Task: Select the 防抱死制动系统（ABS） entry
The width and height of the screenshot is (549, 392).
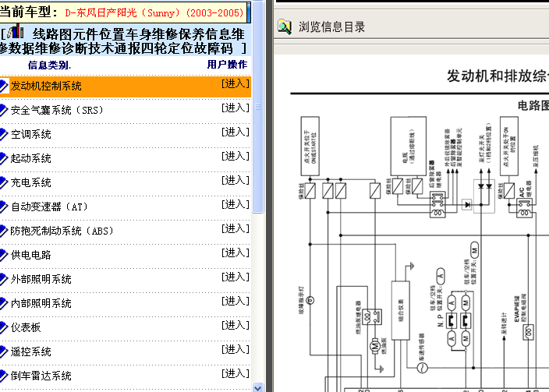Action: click(x=62, y=231)
